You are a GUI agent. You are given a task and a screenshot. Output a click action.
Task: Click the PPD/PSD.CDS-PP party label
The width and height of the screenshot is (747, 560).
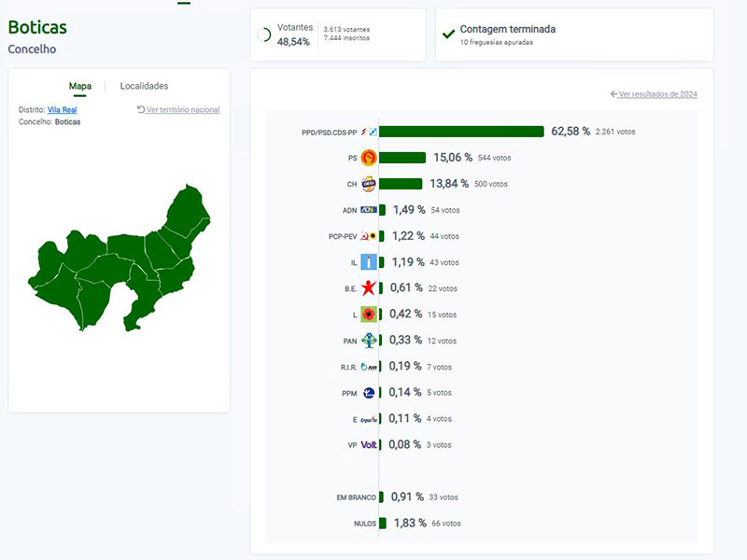330,133
